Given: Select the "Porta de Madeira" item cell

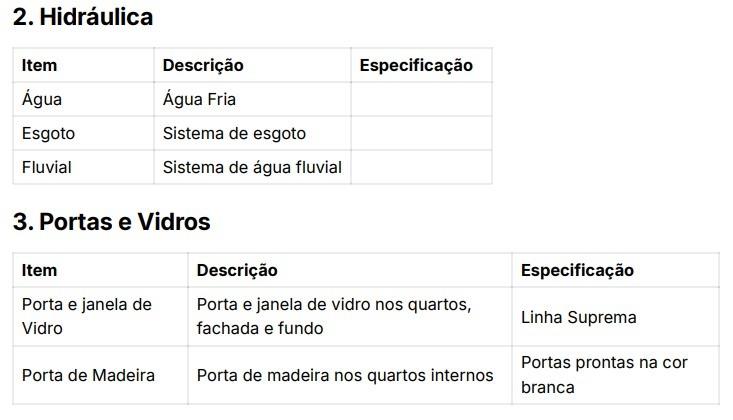Looking at the screenshot, I should pyautogui.click(x=88, y=375).
